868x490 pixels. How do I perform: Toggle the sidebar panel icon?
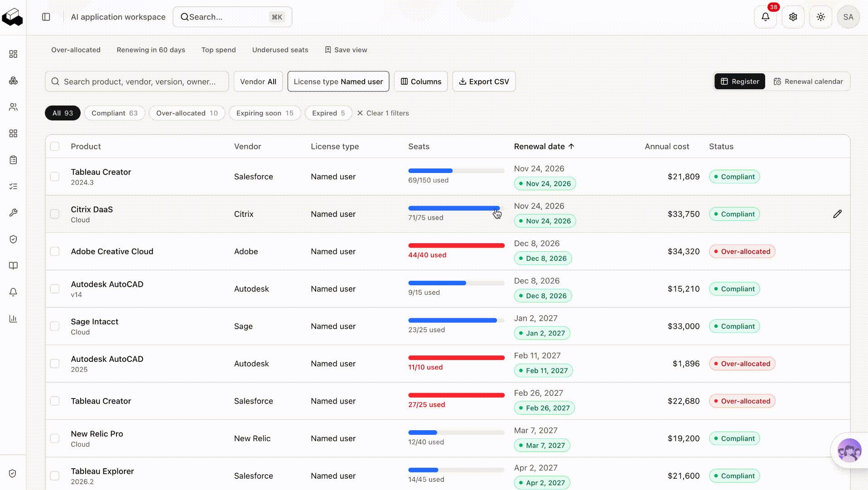pos(46,17)
